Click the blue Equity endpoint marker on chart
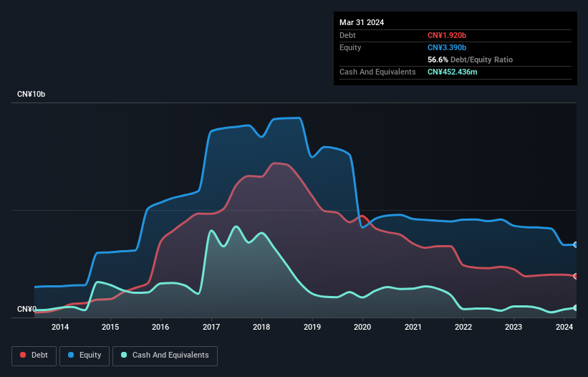The height and width of the screenshot is (377, 588). (x=576, y=244)
